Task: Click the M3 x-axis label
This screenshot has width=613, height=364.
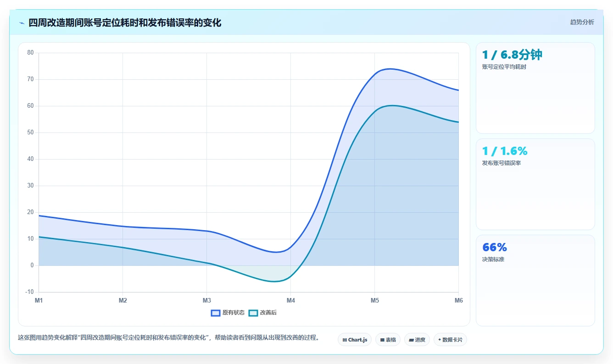Action: [206, 301]
